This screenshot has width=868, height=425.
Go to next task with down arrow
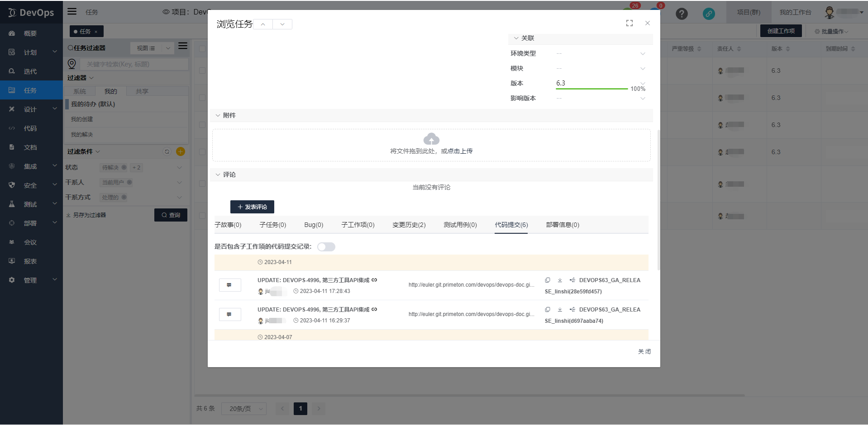[x=282, y=24]
